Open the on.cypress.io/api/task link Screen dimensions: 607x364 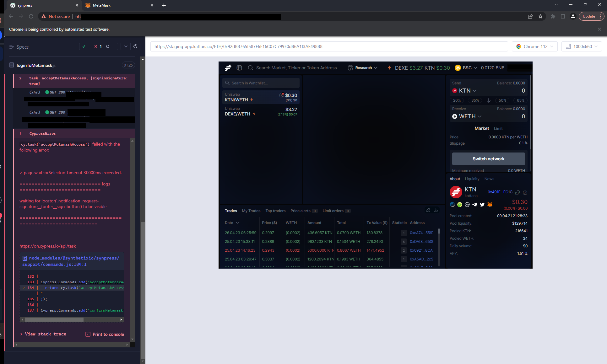click(48, 246)
